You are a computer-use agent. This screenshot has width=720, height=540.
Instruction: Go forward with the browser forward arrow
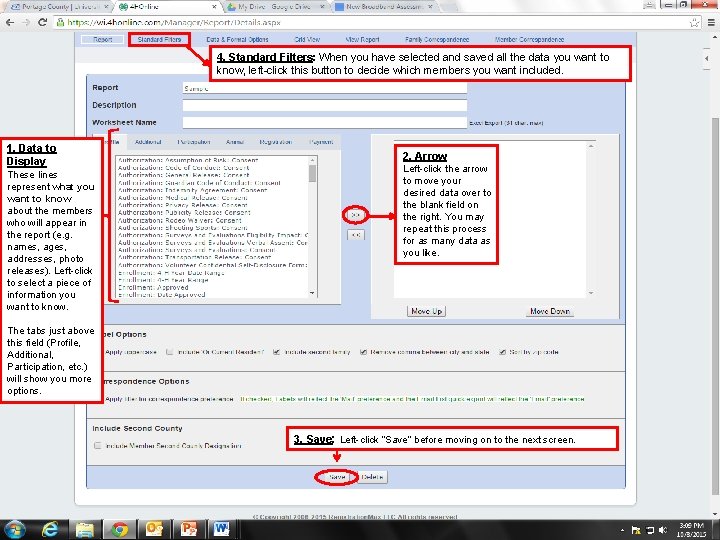point(26,22)
